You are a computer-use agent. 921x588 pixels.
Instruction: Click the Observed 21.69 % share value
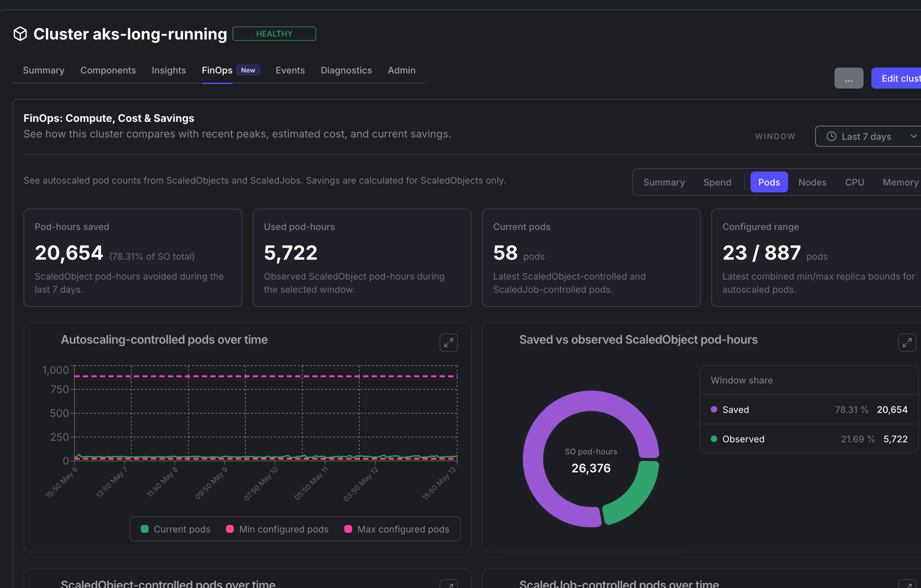pyautogui.click(x=858, y=439)
